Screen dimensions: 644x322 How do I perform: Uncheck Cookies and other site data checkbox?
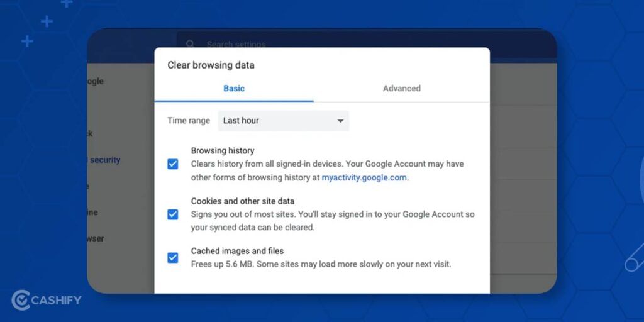(x=172, y=214)
